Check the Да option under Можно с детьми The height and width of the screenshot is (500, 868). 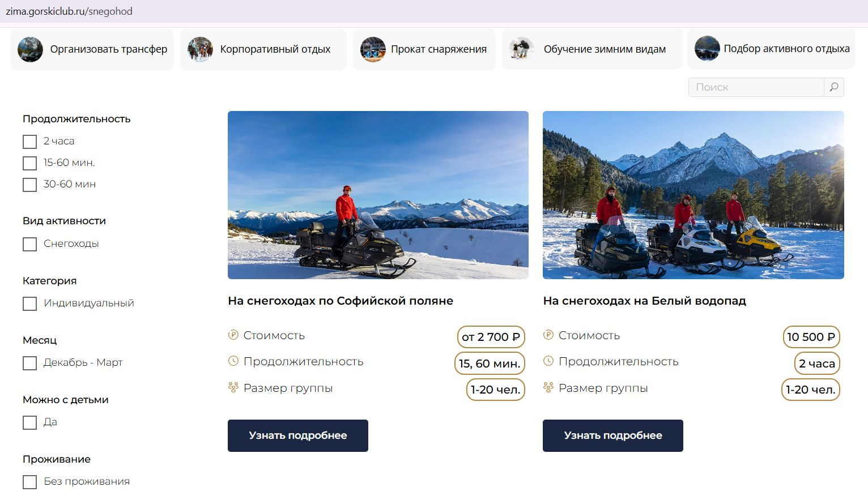(x=29, y=422)
